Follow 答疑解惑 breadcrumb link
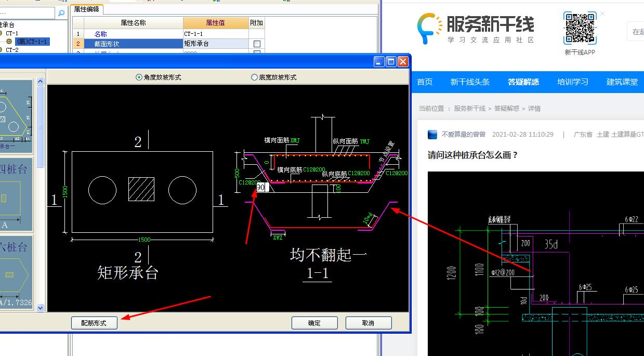Screen dimensions: 644x356 pyautogui.click(x=507, y=109)
